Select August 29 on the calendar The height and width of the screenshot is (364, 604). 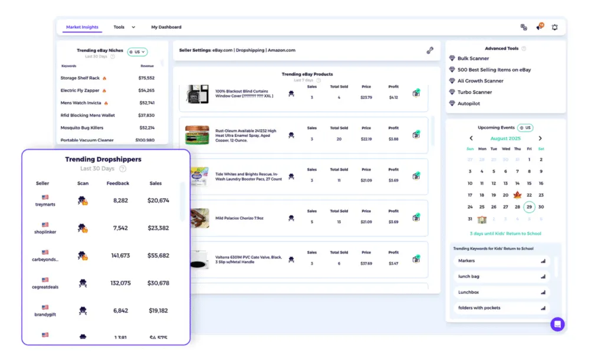pyautogui.click(x=529, y=207)
